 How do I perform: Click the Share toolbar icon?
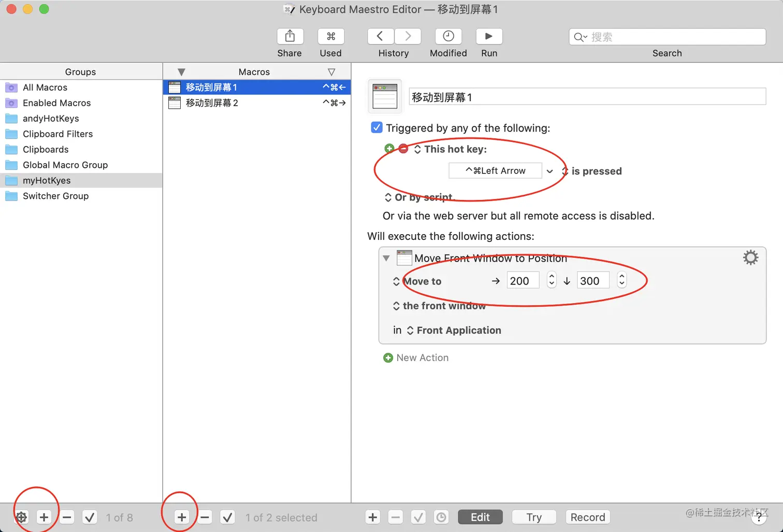coord(289,36)
